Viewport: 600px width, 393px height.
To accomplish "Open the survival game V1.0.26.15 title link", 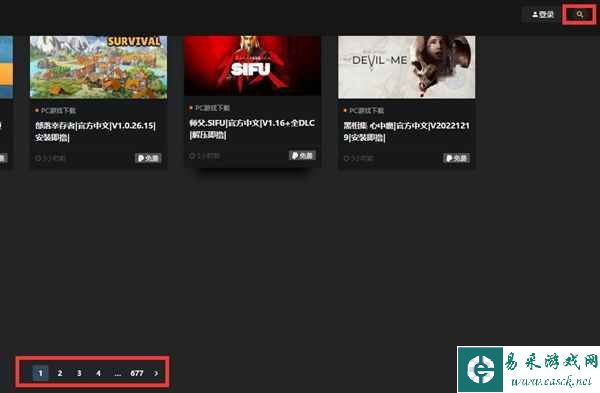I will pyautogui.click(x=96, y=131).
